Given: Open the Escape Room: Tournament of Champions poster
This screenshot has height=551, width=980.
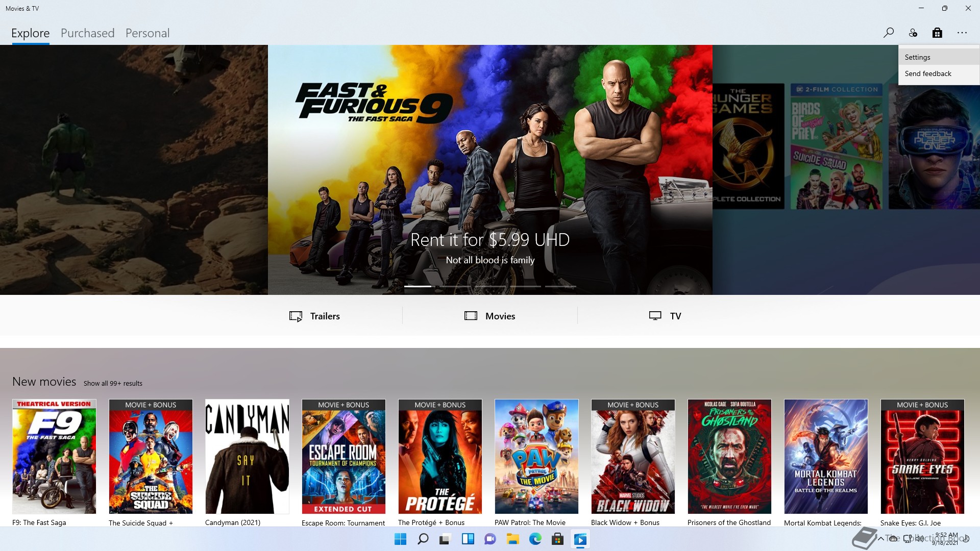Looking at the screenshot, I should (x=344, y=457).
